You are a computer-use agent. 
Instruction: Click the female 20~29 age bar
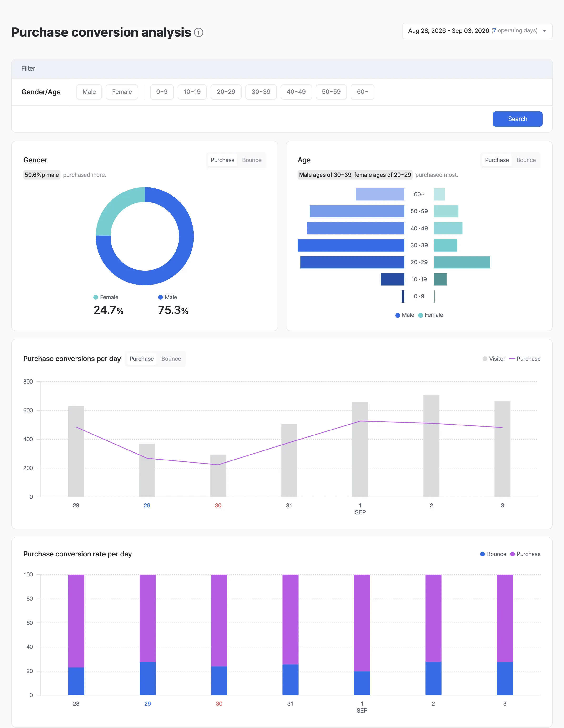[x=462, y=262]
